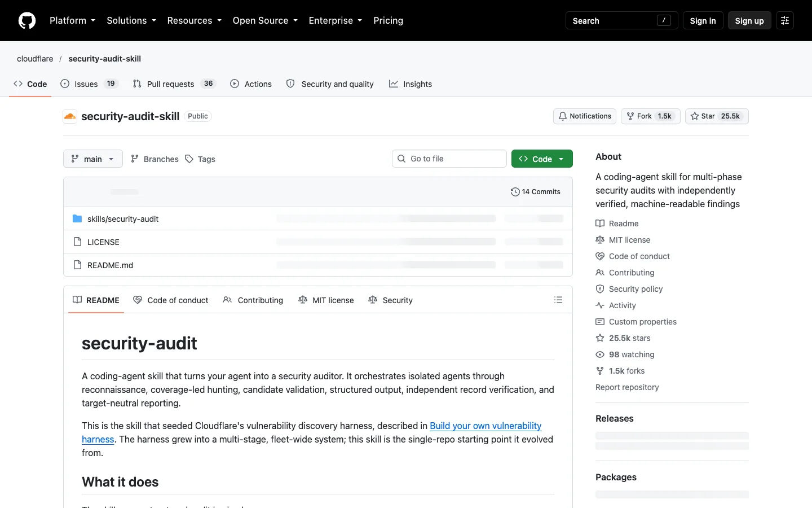
Task: Open the Pricing link
Action: click(x=389, y=20)
